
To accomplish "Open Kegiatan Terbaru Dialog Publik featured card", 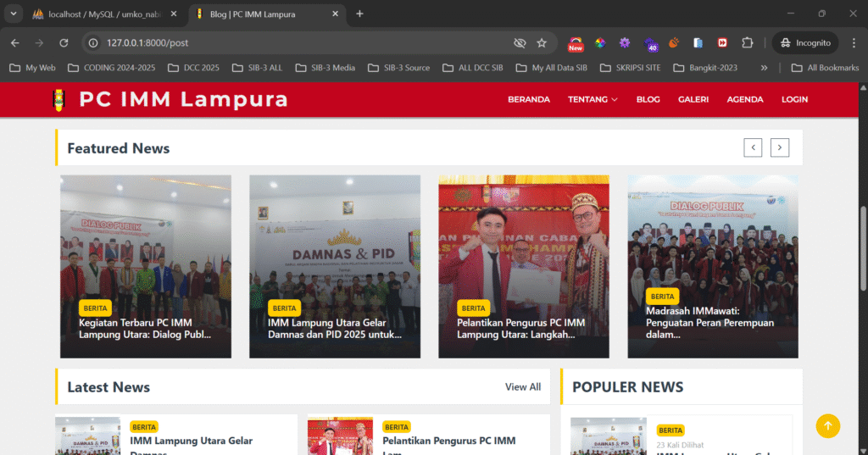I will [x=146, y=267].
